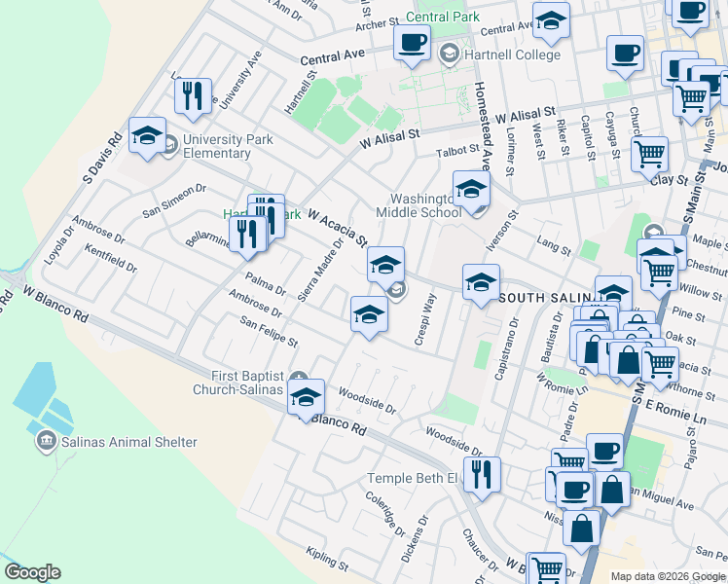728x584 pixels.
Task: Select the Hartnell College label
Action: point(513,55)
